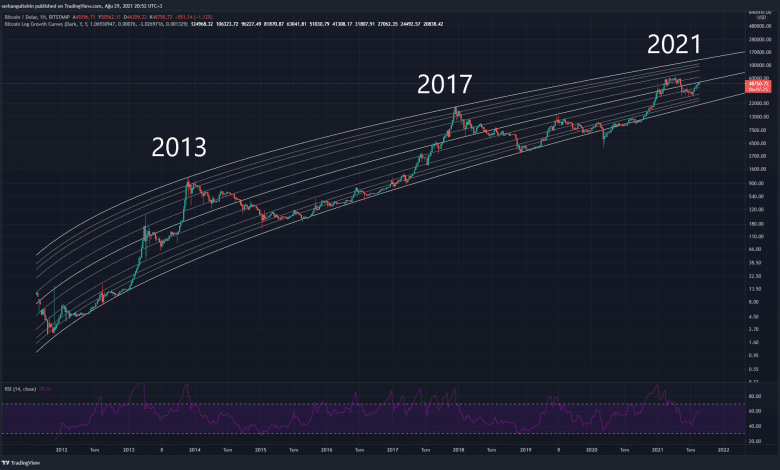Click the TradingView logo in bottom-left corner
The width and height of the screenshot is (780, 470).
[23, 462]
